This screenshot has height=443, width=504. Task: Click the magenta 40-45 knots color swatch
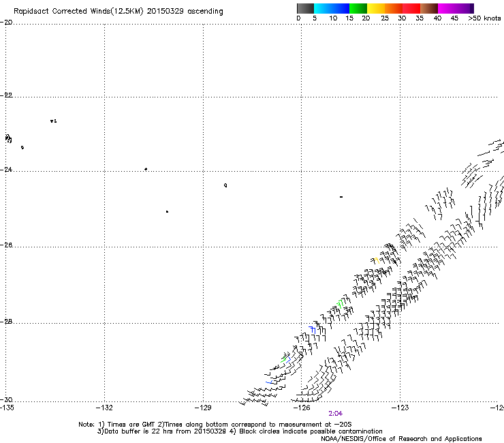point(447,8)
